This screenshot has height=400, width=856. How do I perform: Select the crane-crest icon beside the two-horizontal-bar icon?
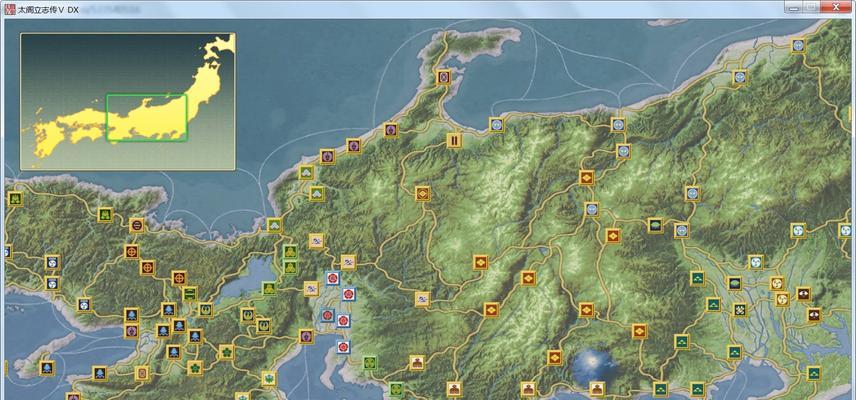[x=205, y=310]
